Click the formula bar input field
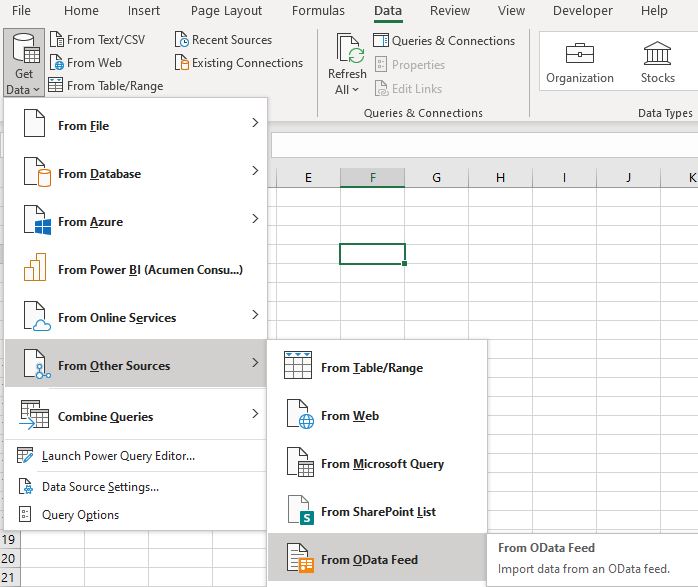This screenshot has height=587, width=698. [484, 145]
